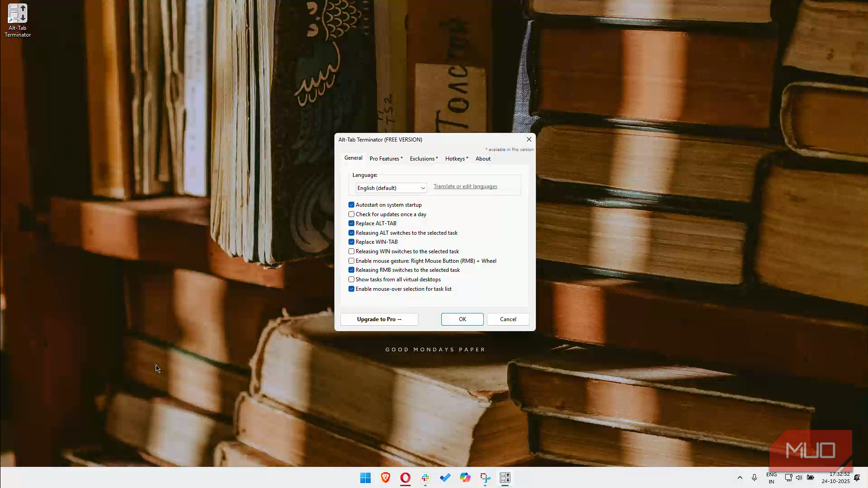868x488 pixels.
Task: Uncheck the Replace WIN-TAB option
Action: (352, 242)
